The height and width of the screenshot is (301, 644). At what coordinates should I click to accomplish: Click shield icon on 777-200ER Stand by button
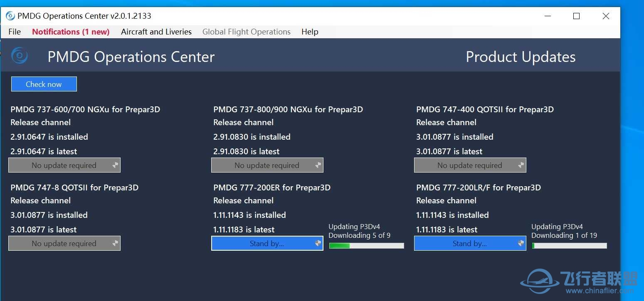[x=318, y=244]
